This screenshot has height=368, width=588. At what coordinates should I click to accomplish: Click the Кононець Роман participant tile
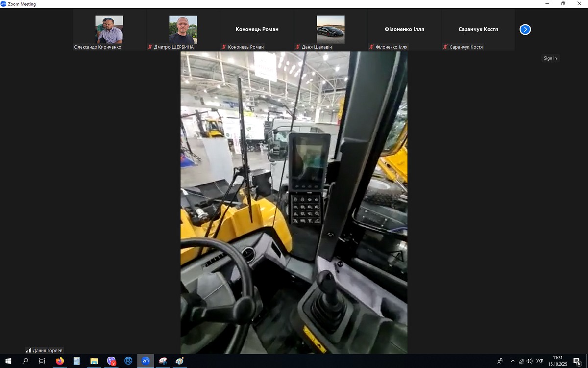257,29
